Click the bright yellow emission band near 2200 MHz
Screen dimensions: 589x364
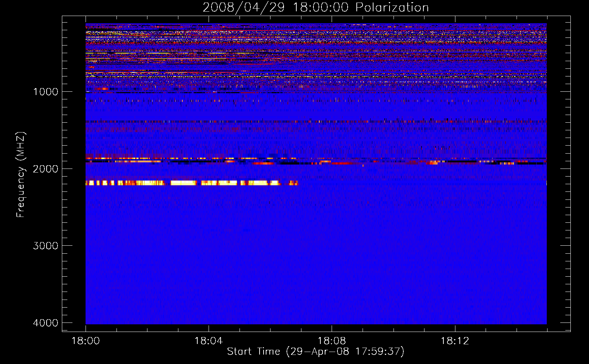192,183
